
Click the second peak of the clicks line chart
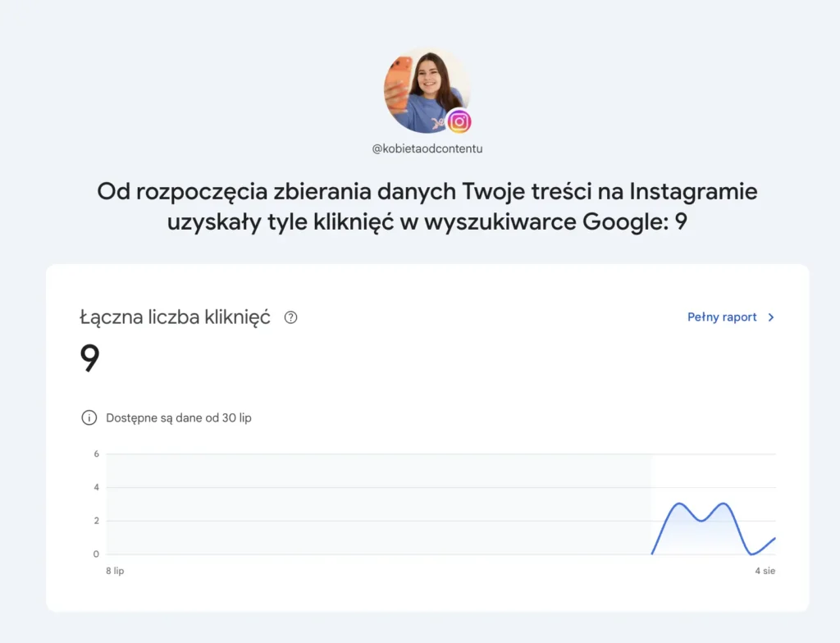(724, 504)
